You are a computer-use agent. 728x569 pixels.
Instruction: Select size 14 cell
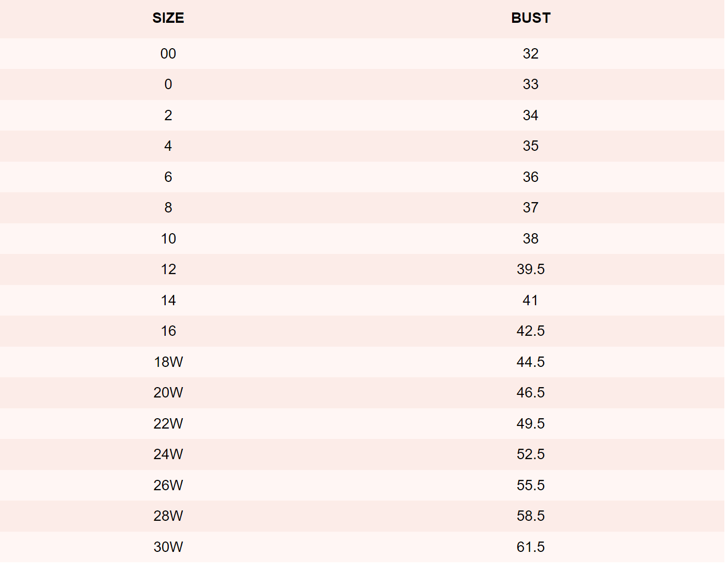pos(168,301)
